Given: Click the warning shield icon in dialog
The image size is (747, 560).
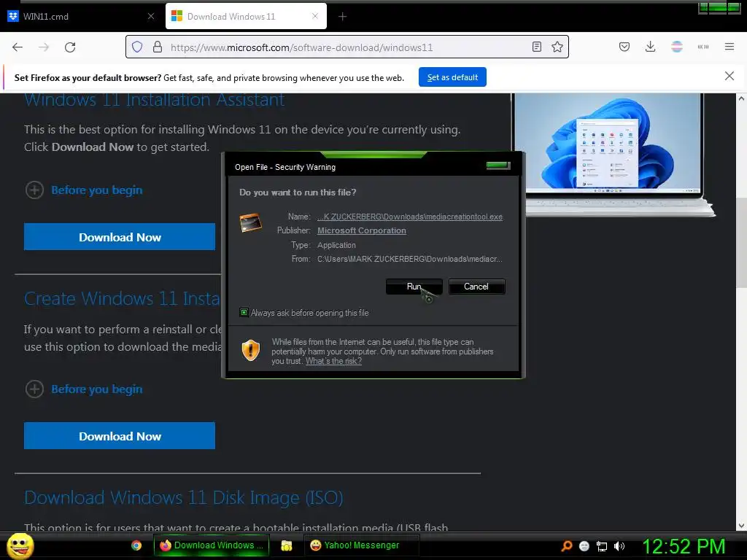Looking at the screenshot, I should click(251, 351).
